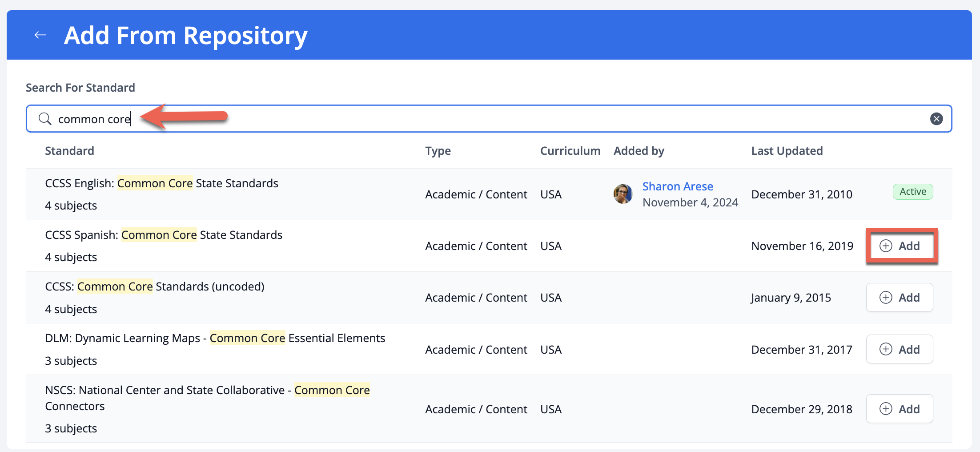The width and height of the screenshot is (980, 452).
Task: Click Sharon Arese's profile avatar
Action: click(x=623, y=194)
